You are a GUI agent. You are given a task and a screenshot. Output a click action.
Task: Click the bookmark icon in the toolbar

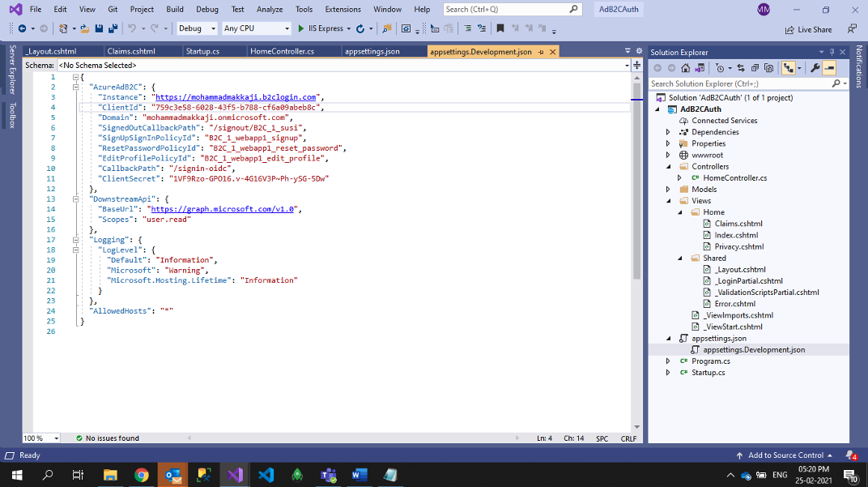500,28
